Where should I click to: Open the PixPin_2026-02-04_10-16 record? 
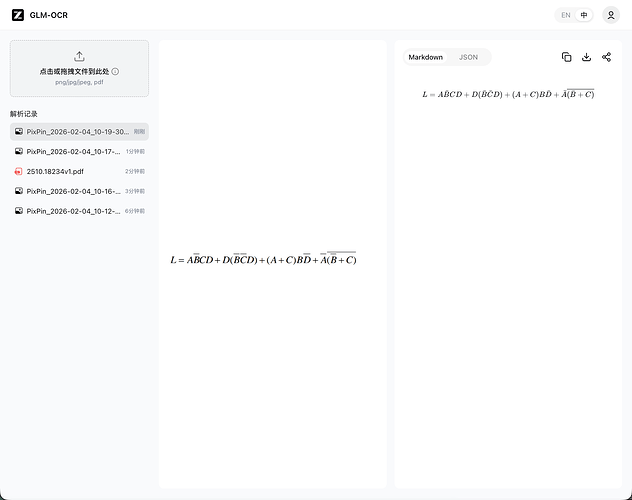click(79, 191)
